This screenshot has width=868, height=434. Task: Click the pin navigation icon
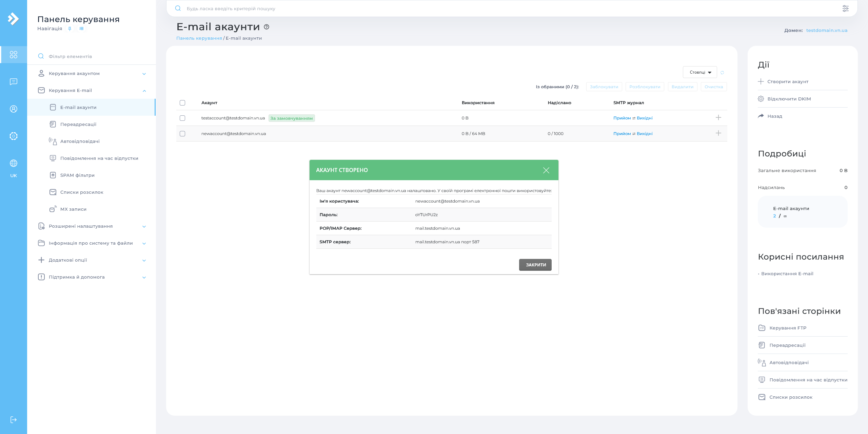(70, 29)
